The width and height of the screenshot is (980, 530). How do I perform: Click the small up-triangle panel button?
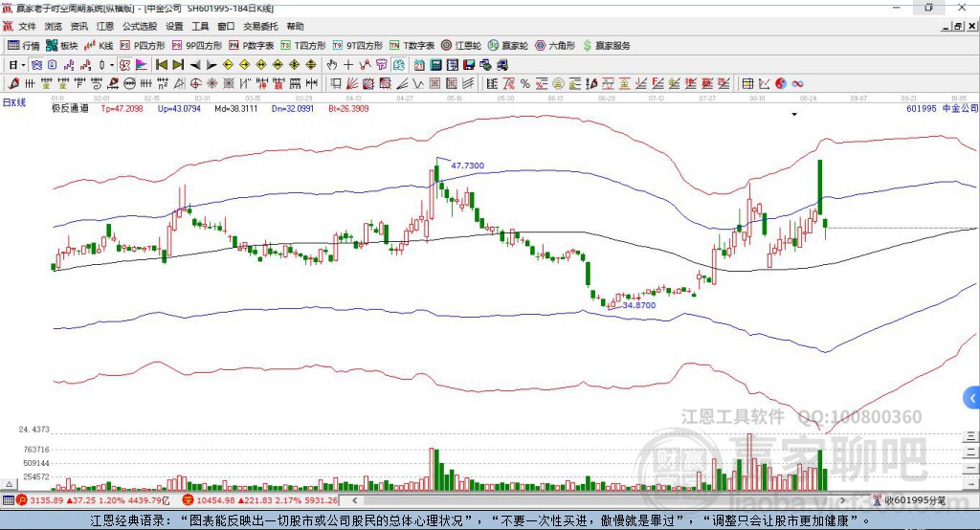[x=9, y=484]
